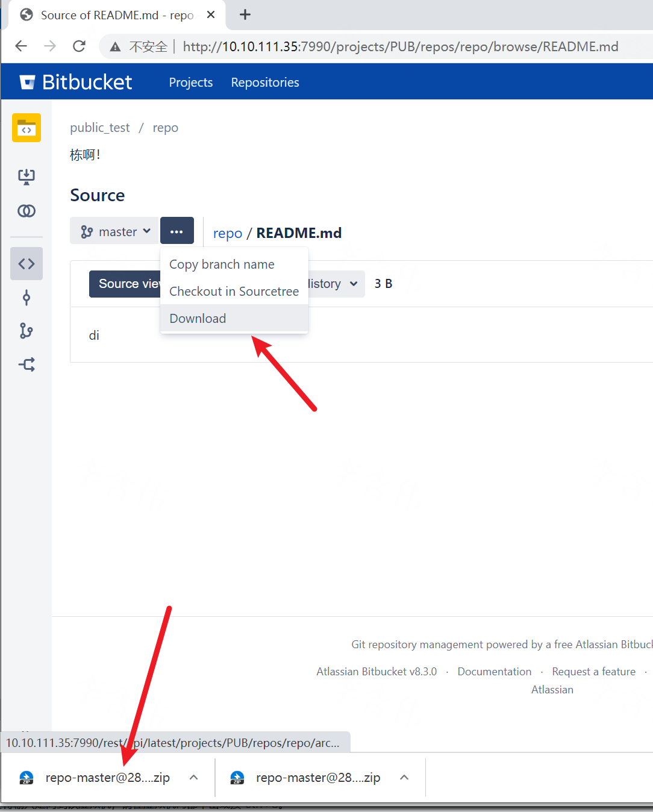The width and height of the screenshot is (653, 812).
Task: Open the public_test breadcrumb link
Action: (99, 128)
